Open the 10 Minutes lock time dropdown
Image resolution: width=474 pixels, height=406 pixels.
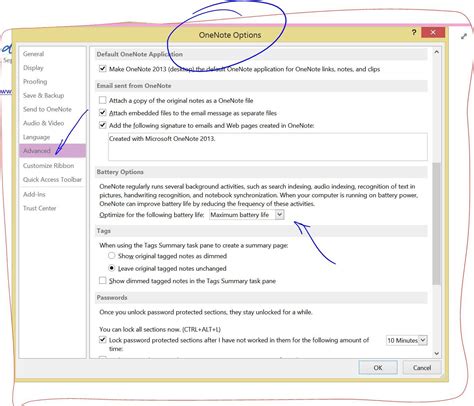pyautogui.click(x=423, y=340)
